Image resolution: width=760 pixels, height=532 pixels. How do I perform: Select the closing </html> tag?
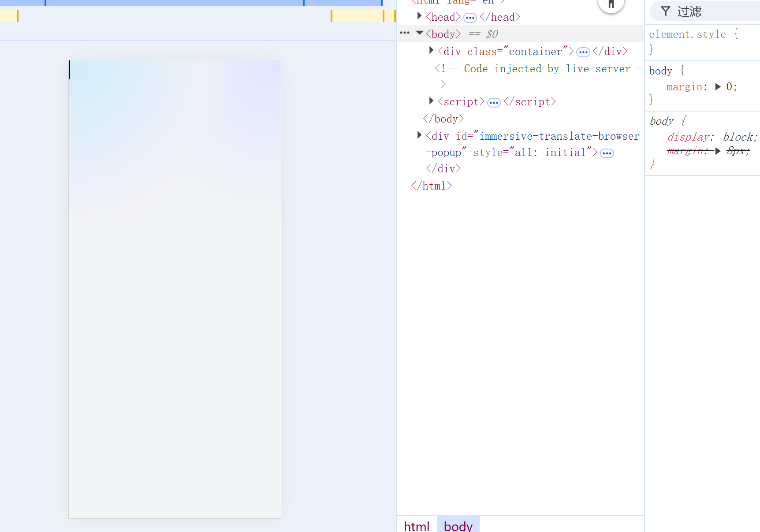tap(432, 186)
